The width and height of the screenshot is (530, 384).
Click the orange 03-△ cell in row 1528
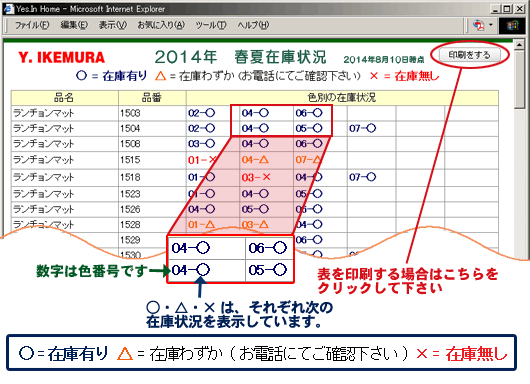255,224
